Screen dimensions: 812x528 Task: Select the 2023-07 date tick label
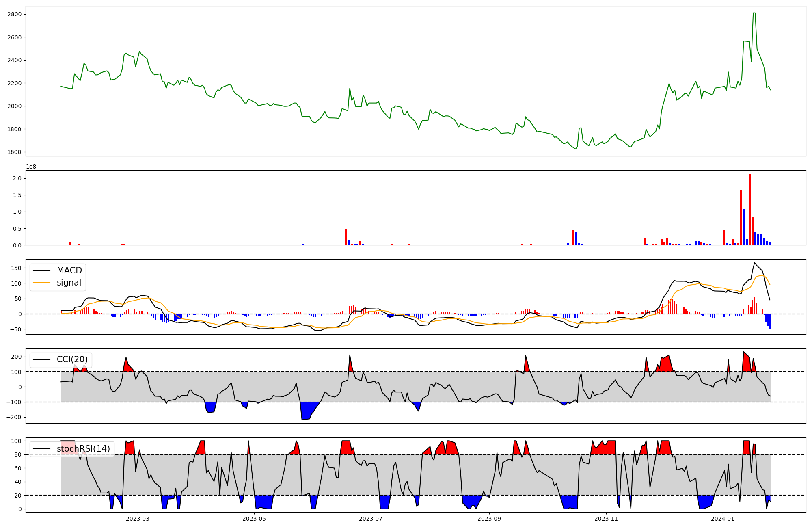coord(371,519)
